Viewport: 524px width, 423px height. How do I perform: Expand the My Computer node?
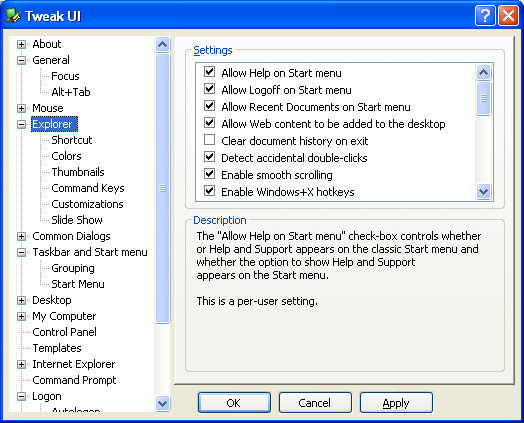pos(21,316)
